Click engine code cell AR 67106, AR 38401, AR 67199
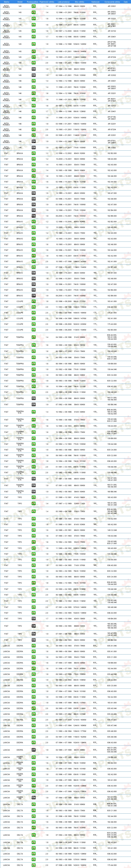The width and height of the screenshot is (131, 868). coord(112,44)
